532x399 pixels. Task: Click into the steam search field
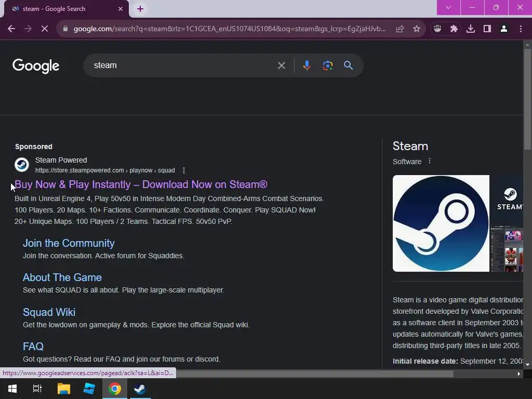183,65
